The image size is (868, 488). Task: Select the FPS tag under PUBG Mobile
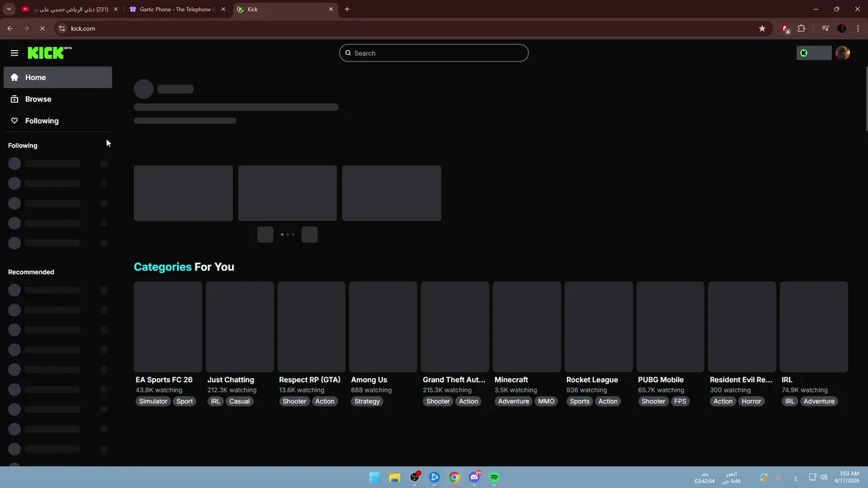[x=680, y=401]
